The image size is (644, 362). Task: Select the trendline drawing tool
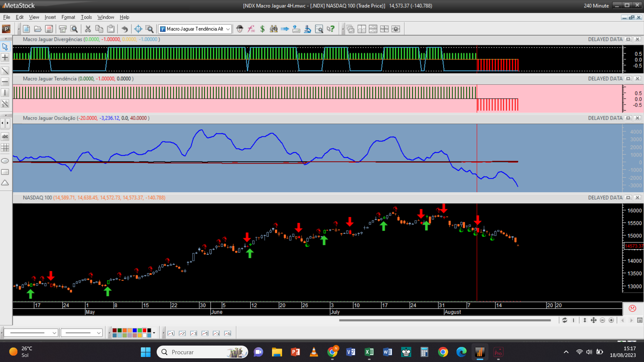pos(5,71)
